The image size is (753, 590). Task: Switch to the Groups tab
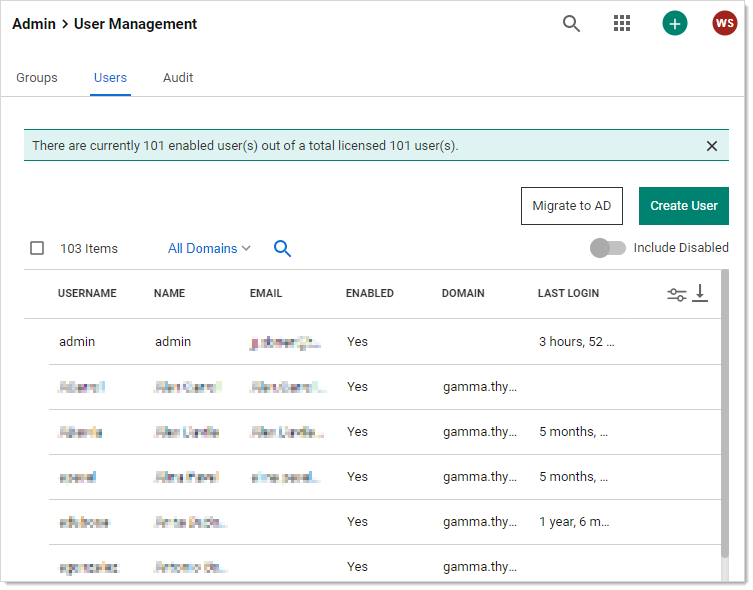click(36, 78)
